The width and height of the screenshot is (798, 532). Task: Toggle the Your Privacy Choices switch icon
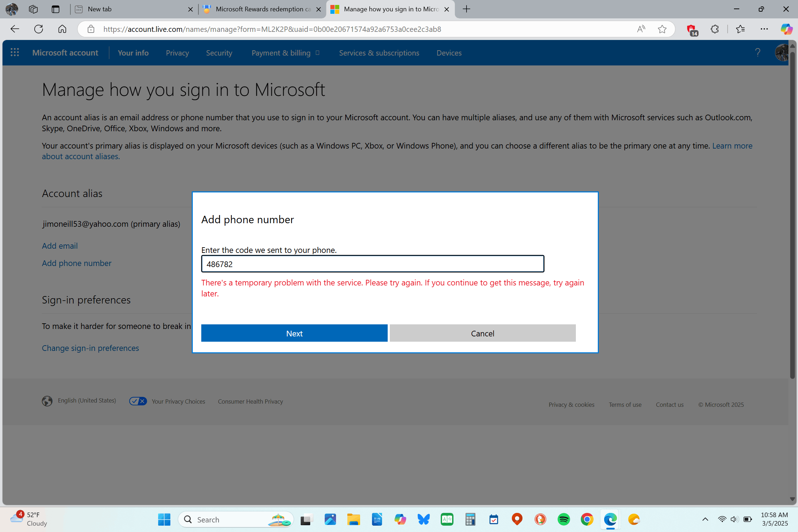tap(138, 401)
